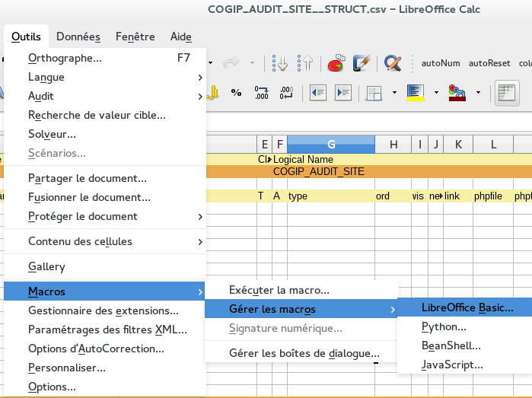Click the Sort Descending icon

point(304,62)
